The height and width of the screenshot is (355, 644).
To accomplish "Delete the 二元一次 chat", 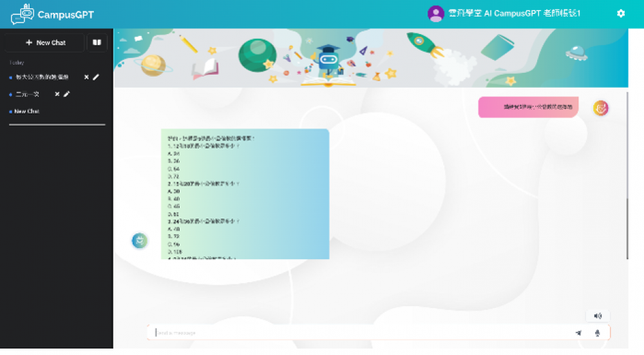I will point(57,94).
